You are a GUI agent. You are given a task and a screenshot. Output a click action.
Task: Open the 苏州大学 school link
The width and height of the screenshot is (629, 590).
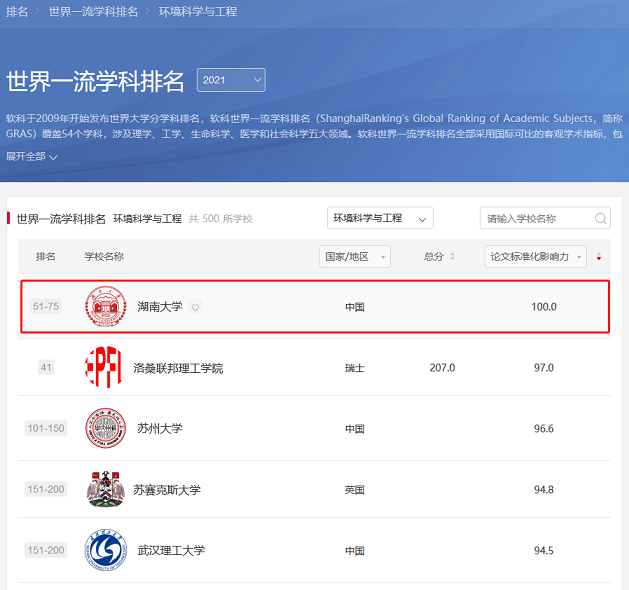pyautogui.click(x=160, y=428)
